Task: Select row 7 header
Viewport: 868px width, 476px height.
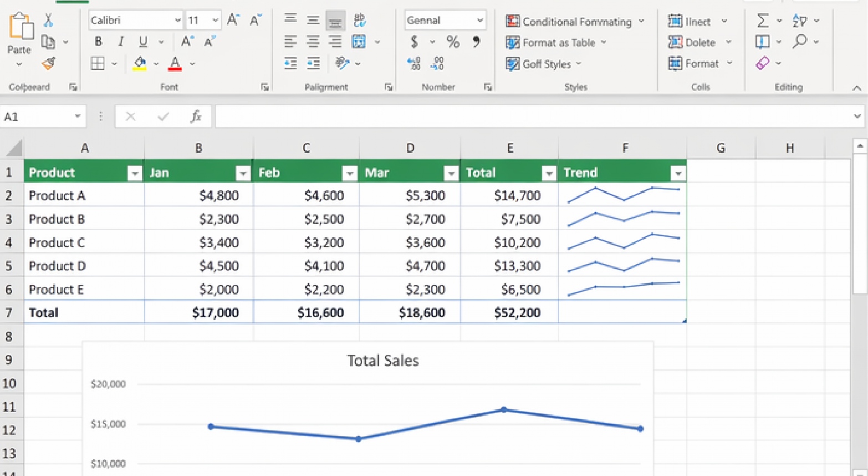Action: [9, 313]
